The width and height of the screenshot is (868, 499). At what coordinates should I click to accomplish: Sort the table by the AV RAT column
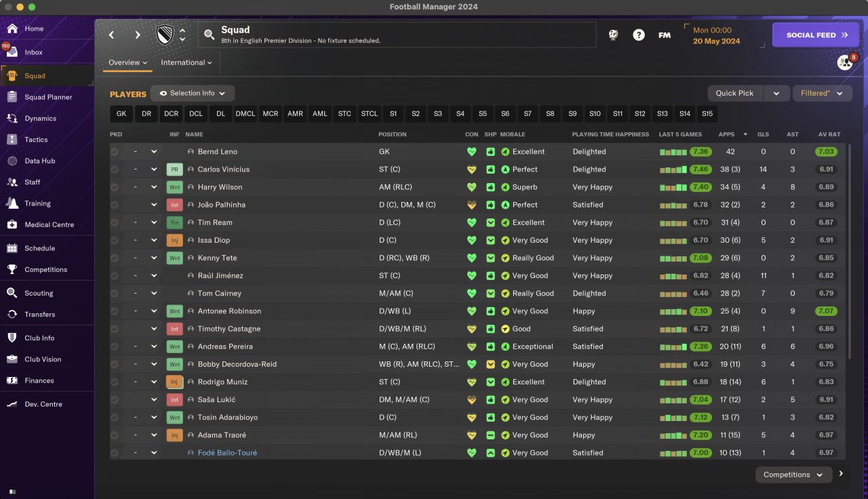coord(829,134)
